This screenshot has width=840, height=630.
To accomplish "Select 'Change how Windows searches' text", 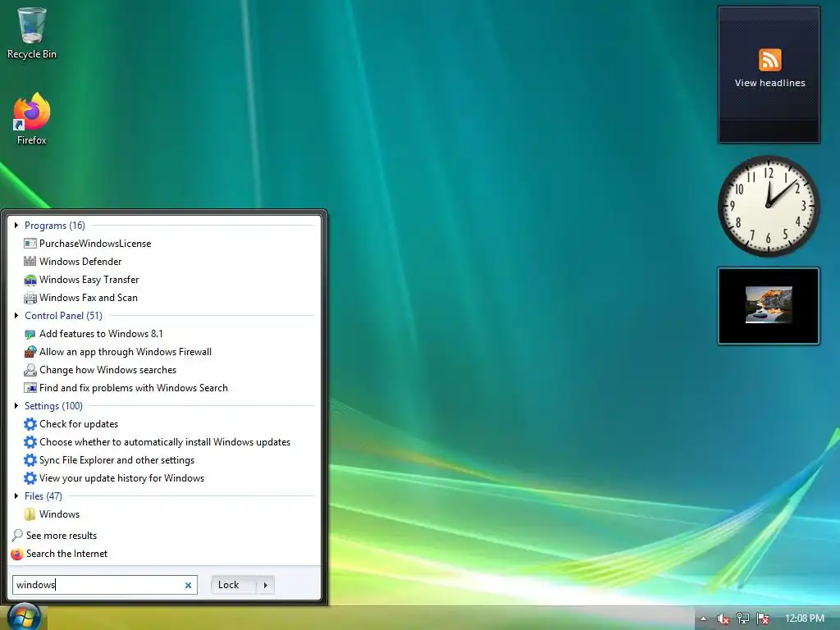I will coord(107,370).
